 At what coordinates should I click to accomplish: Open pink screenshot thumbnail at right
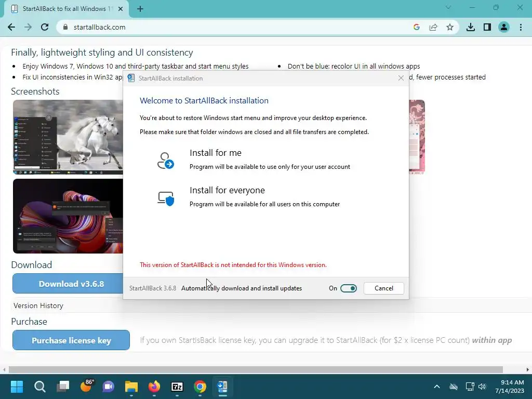[x=417, y=137]
